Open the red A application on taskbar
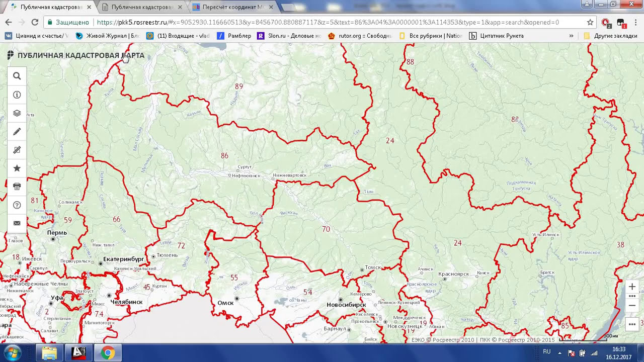644x362 pixels. (78, 353)
